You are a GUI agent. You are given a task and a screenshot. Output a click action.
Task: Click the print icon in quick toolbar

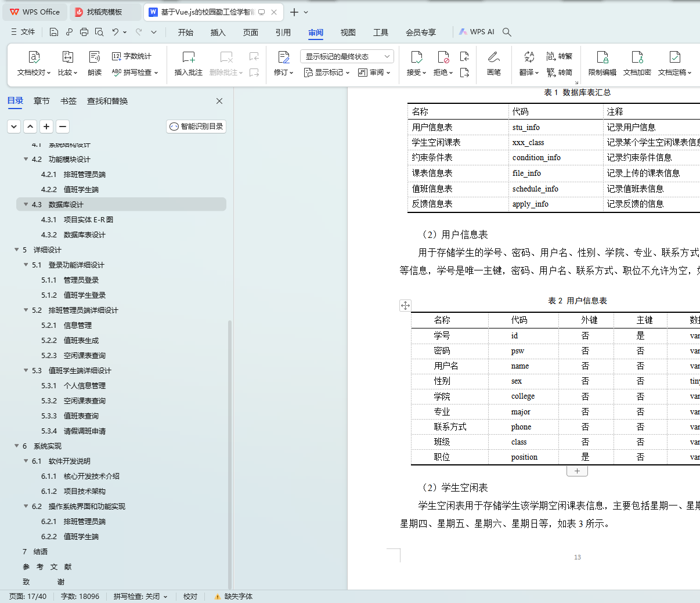click(84, 32)
